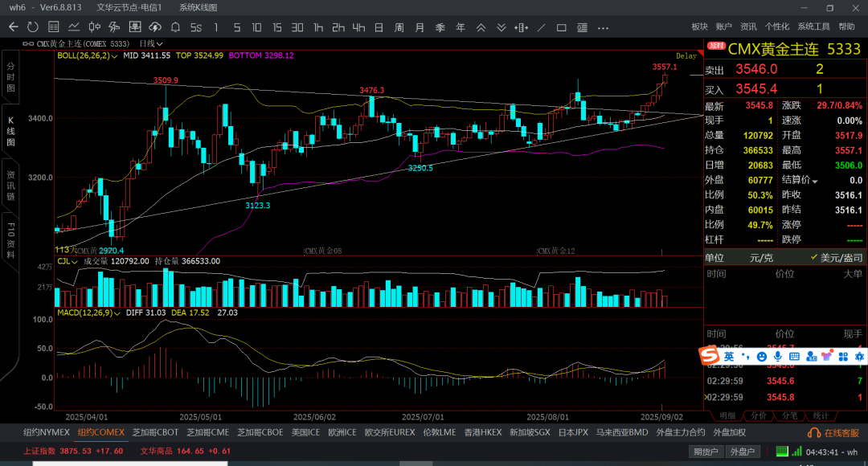Click the 期货户 button
The width and height of the screenshot is (868, 466).
(x=706, y=452)
